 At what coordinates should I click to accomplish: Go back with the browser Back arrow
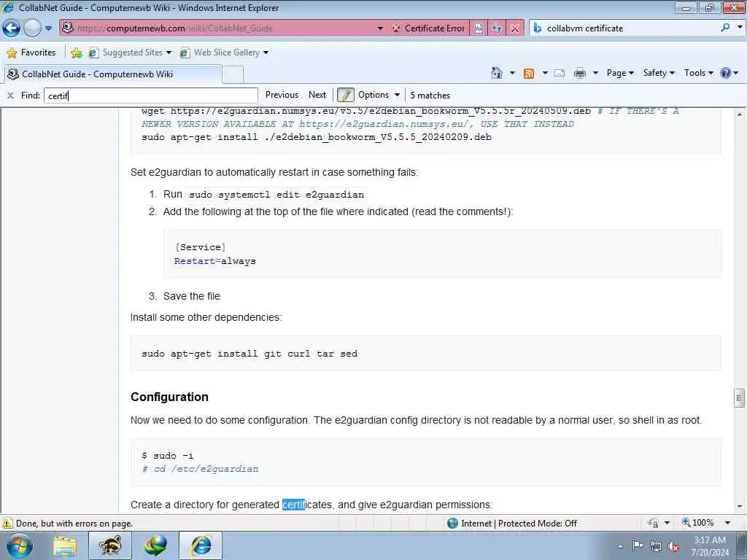click(11, 28)
